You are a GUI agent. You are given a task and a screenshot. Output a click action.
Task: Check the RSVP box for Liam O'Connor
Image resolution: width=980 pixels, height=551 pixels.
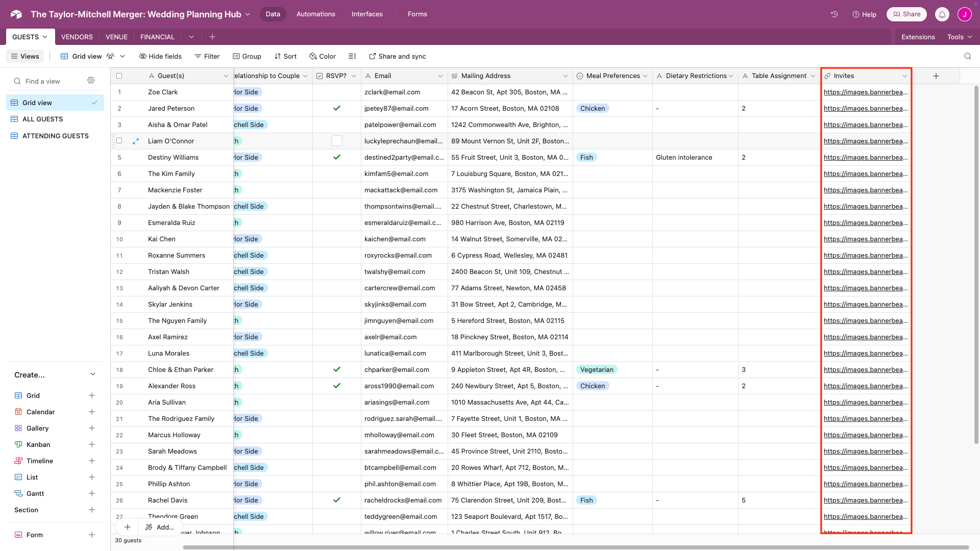(336, 141)
